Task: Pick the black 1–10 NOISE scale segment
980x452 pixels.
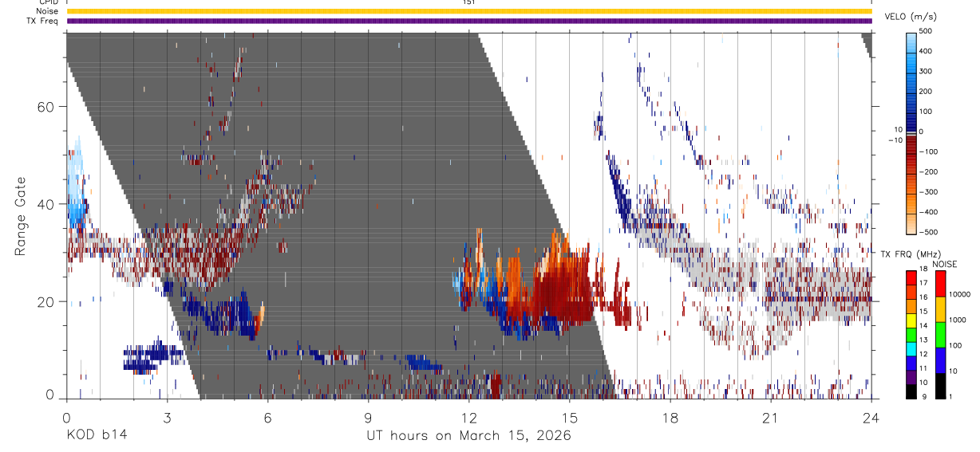Action: 940,386
